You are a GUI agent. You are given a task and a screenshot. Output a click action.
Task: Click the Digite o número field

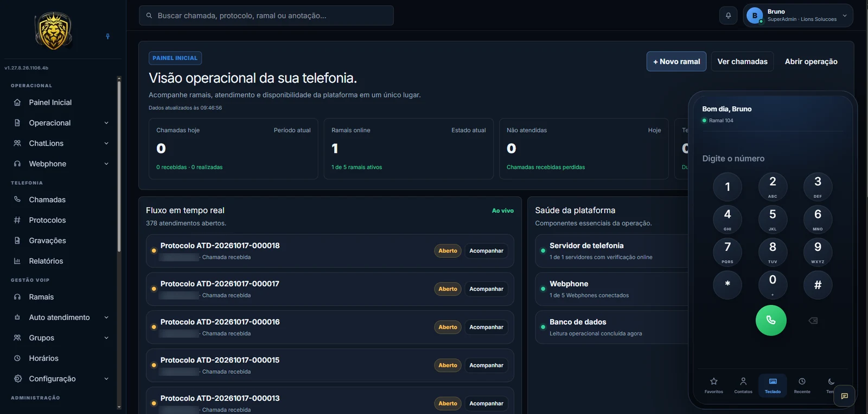[773, 158]
